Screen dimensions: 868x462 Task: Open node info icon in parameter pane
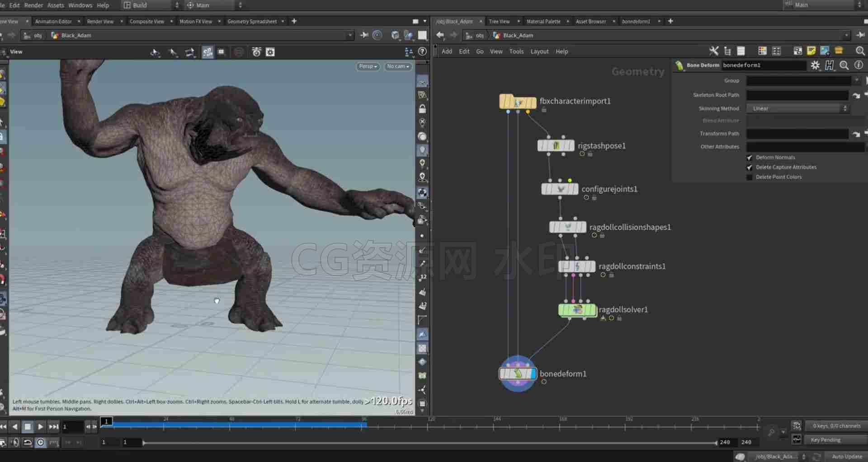pyautogui.click(x=859, y=65)
